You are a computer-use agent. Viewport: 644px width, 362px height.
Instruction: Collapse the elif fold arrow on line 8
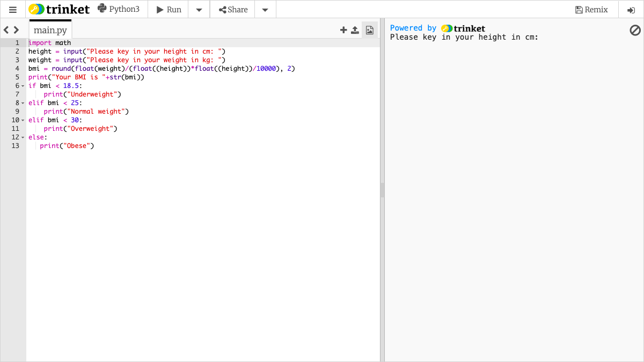click(x=23, y=103)
